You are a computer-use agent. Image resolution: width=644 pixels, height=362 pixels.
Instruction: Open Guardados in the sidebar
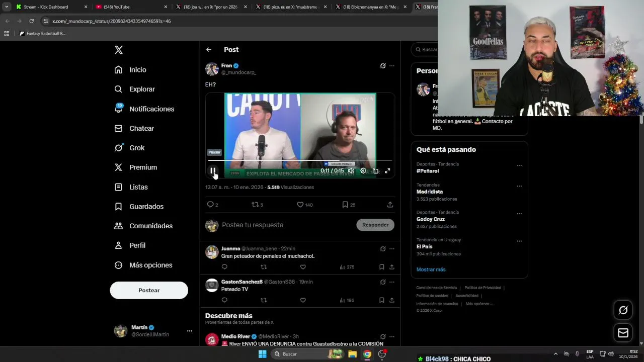point(139,207)
